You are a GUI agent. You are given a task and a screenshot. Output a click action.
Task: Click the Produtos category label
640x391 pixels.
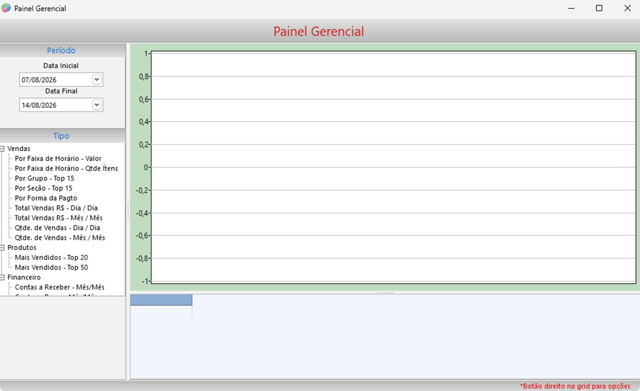[x=22, y=247]
